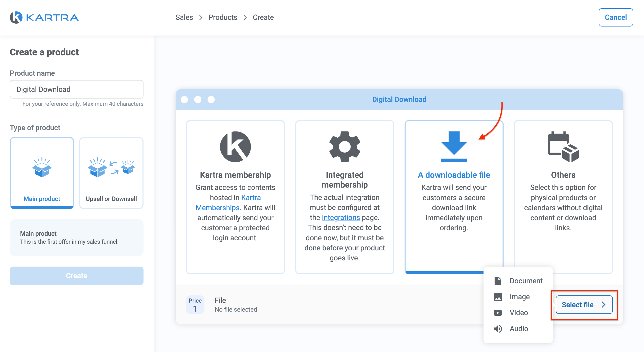Select Main product type
Viewport: 644px width, 352px height.
pos(42,173)
